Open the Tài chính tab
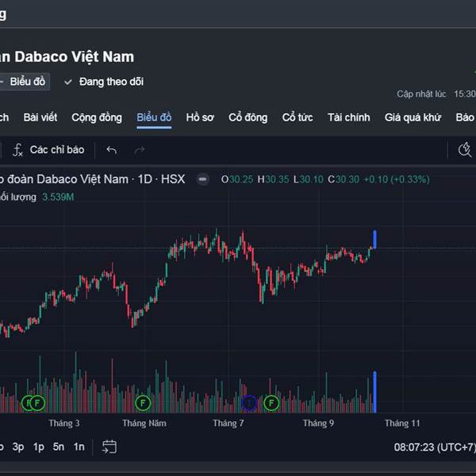 (349, 117)
